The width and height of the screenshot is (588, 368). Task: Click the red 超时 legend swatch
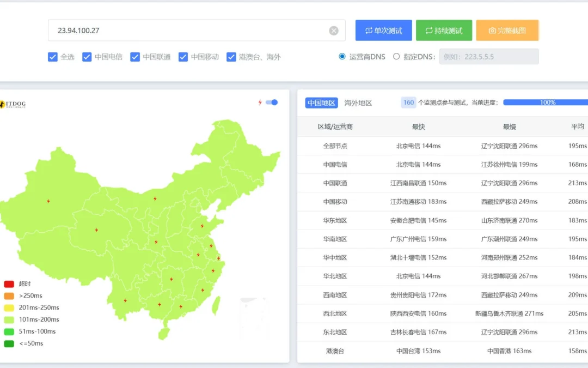click(9, 284)
